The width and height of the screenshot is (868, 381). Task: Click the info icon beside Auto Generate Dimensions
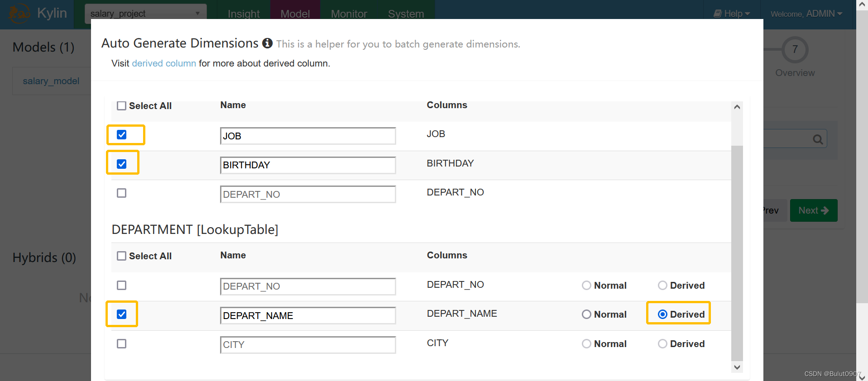coord(268,43)
